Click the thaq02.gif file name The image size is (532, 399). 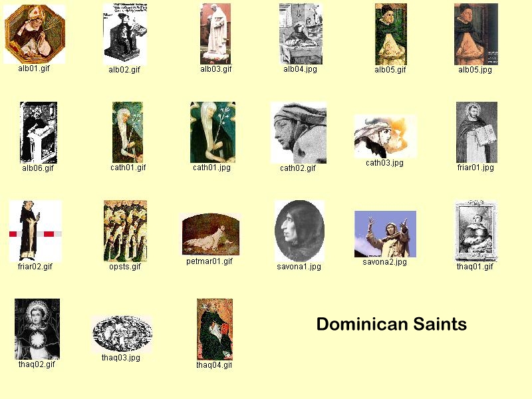click(x=37, y=364)
